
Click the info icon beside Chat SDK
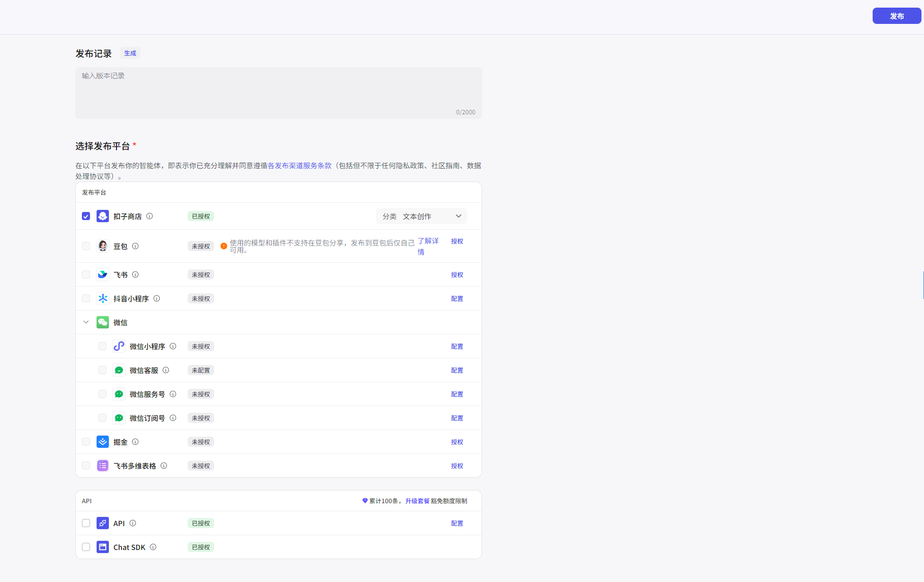[x=153, y=547]
